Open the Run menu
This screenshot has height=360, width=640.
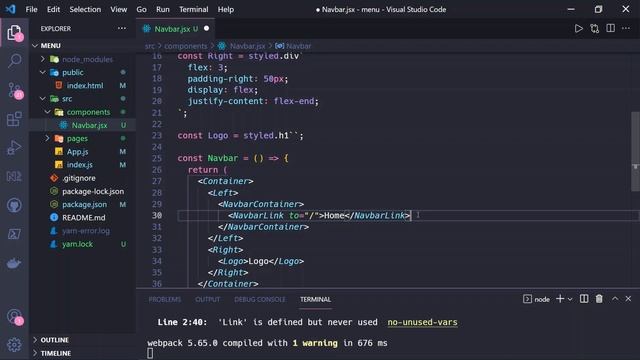coord(162,9)
